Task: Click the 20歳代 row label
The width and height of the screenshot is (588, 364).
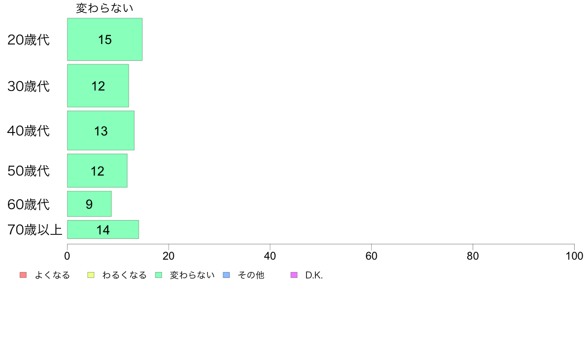Action: point(29,40)
